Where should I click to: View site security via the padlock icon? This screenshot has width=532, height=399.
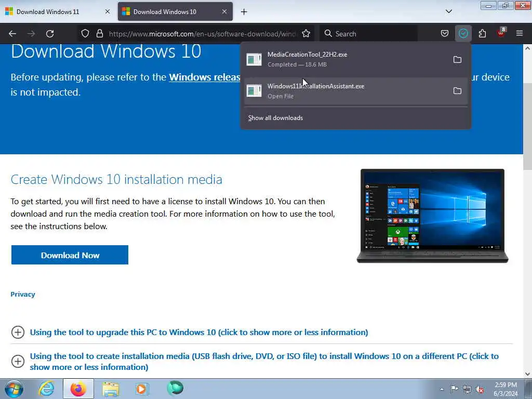coord(99,34)
